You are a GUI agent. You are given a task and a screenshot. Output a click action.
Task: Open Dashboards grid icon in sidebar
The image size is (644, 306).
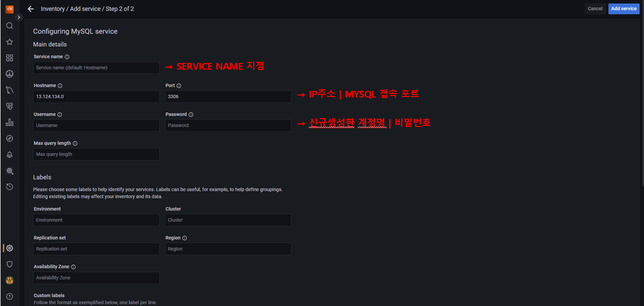[9, 58]
